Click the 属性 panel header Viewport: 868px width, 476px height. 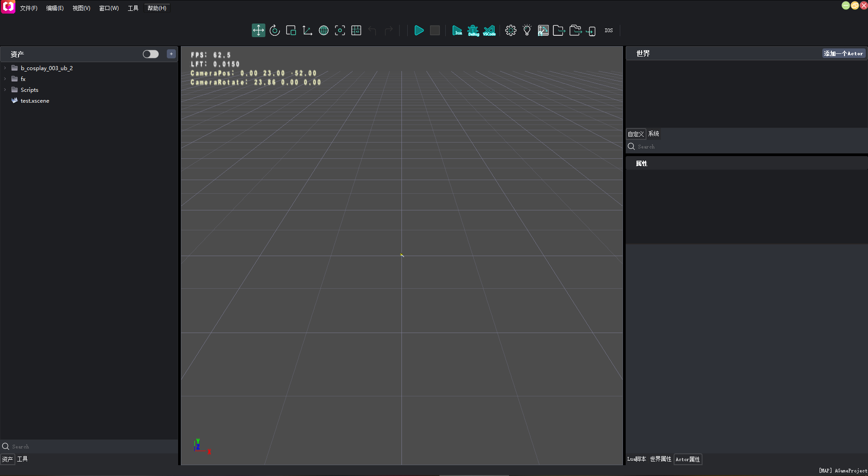click(746, 163)
